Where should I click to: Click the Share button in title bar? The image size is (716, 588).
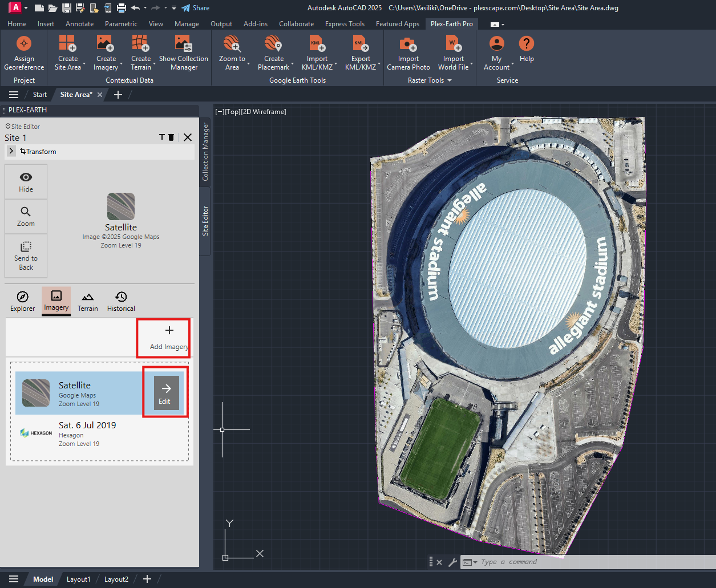pyautogui.click(x=195, y=8)
